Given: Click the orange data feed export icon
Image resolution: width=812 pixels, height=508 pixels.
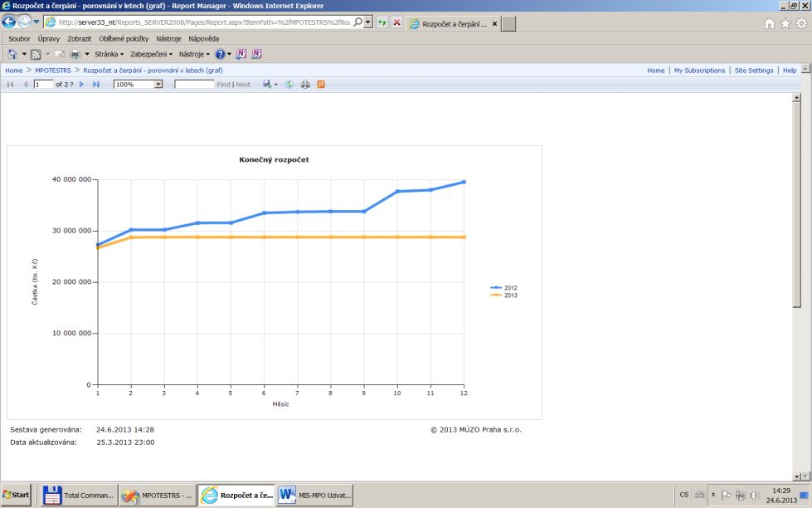Looking at the screenshot, I should [321, 85].
